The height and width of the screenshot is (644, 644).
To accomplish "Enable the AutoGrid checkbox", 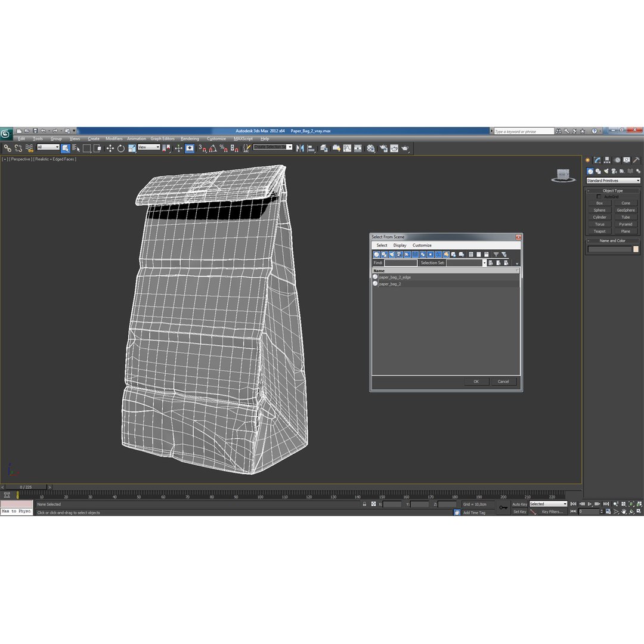I will (599, 197).
